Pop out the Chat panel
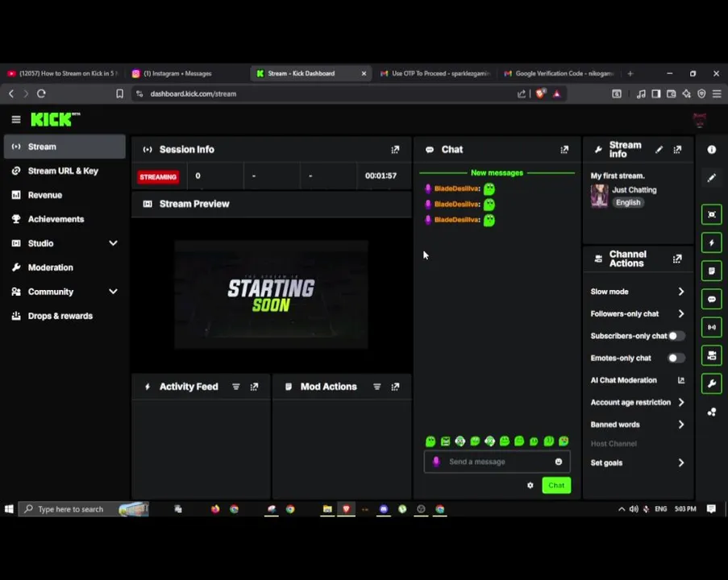Screen dimensions: 728x580 [x=564, y=149]
